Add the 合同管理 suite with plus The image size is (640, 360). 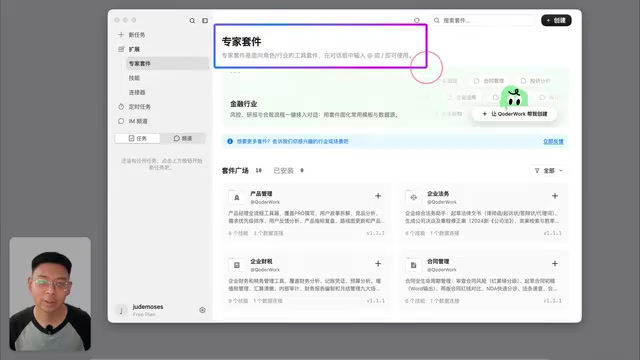coord(555,264)
